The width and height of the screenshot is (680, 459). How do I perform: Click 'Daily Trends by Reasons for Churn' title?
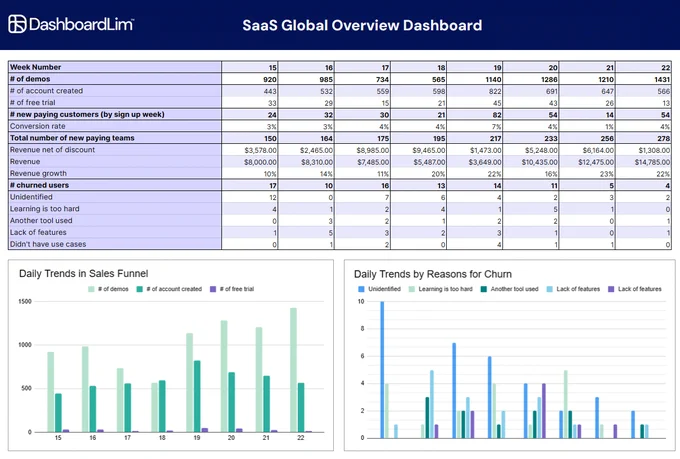coord(433,274)
